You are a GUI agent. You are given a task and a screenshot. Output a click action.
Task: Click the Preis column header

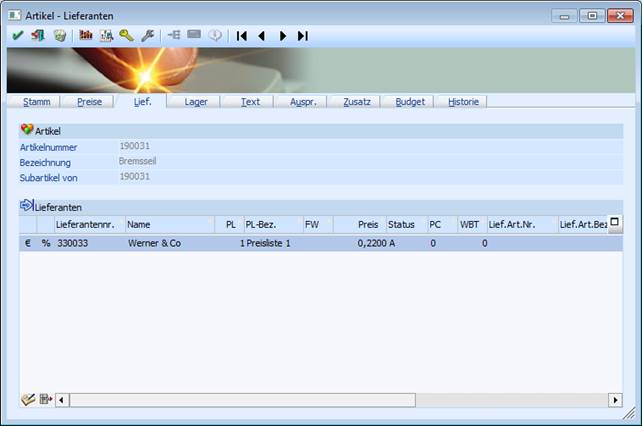coord(369,225)
